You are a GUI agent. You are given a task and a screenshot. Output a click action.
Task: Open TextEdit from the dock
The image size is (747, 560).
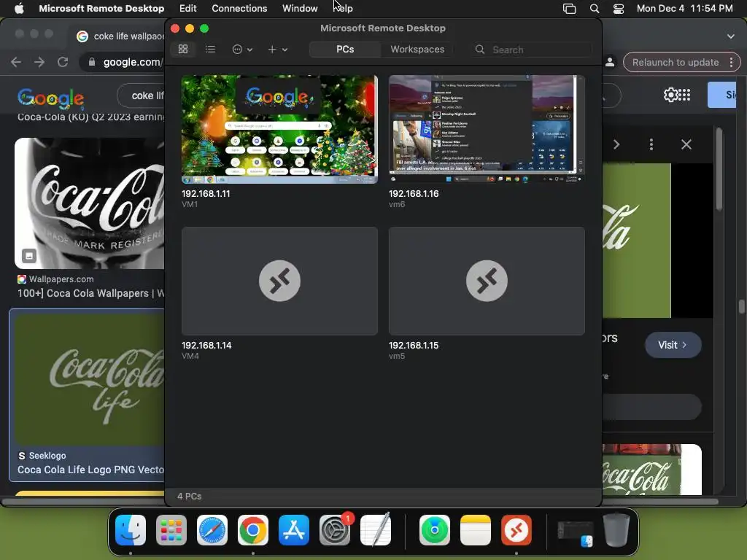pos(376,530)
